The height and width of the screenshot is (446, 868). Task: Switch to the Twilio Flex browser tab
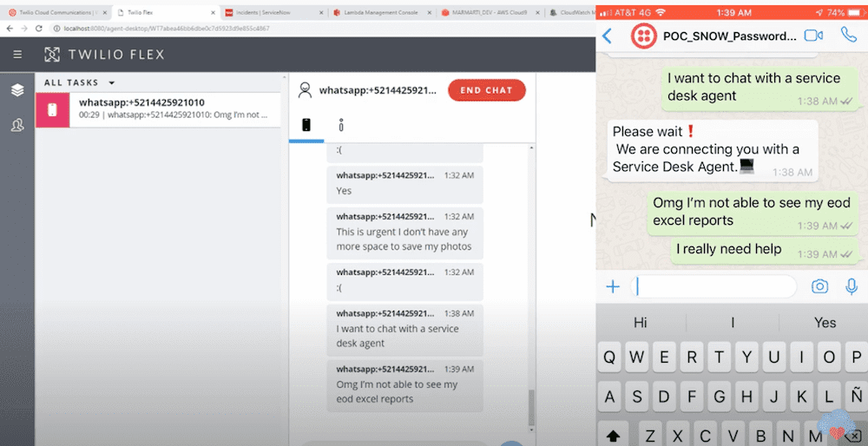pyautogui.click(x=166, y=12)
